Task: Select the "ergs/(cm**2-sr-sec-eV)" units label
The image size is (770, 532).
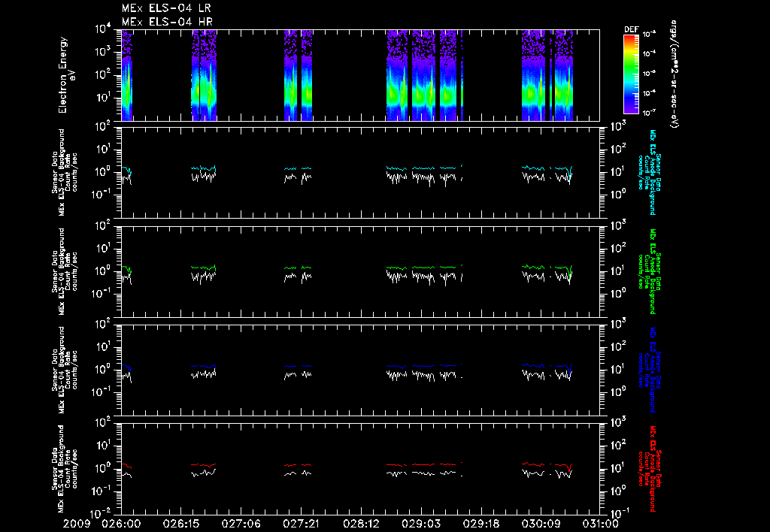Action: point(674,74)
